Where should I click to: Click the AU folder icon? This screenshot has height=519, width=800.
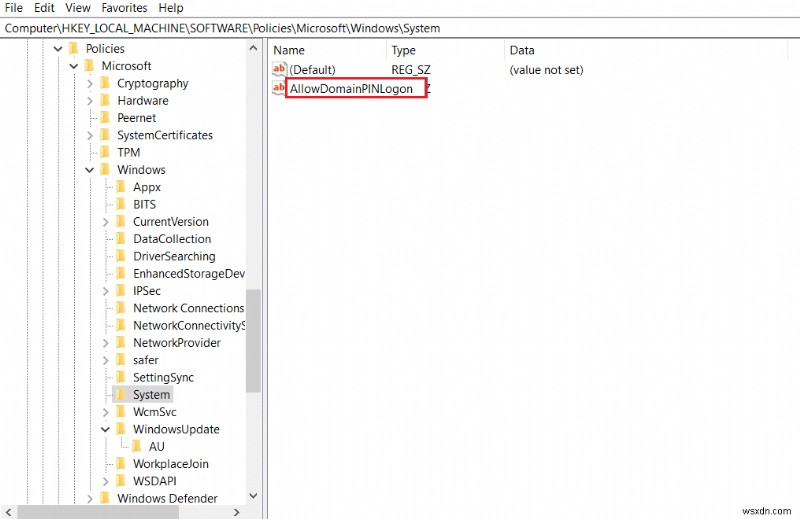(x=137, y=447)
